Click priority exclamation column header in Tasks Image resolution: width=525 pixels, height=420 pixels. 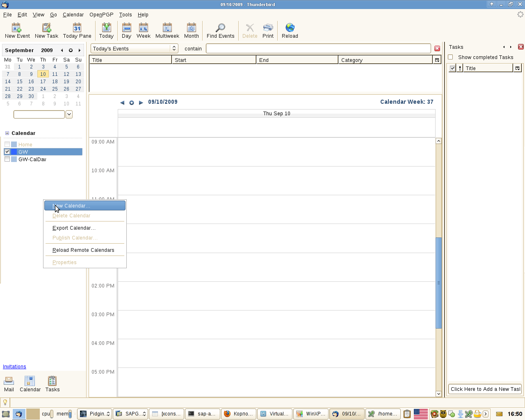(x=460, y=68)
